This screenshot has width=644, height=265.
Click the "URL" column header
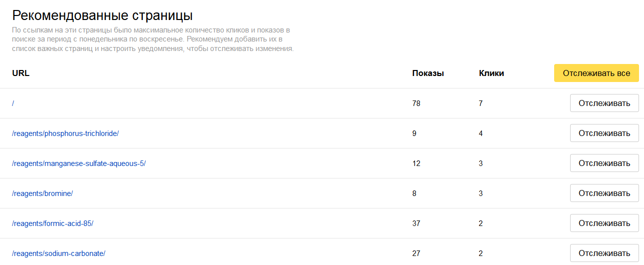[20, 73]
